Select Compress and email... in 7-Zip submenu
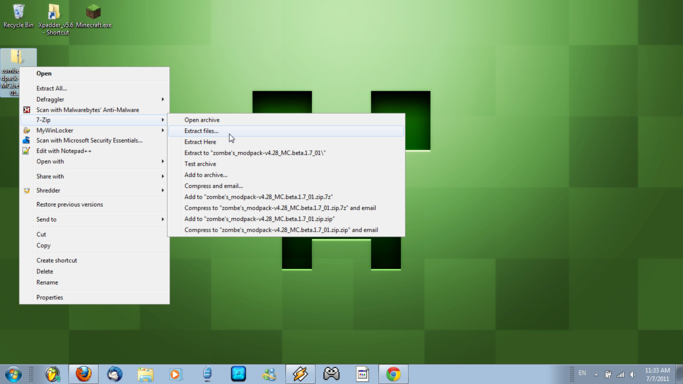Screen dimensions: 683x384 click(x=286, y=186)
